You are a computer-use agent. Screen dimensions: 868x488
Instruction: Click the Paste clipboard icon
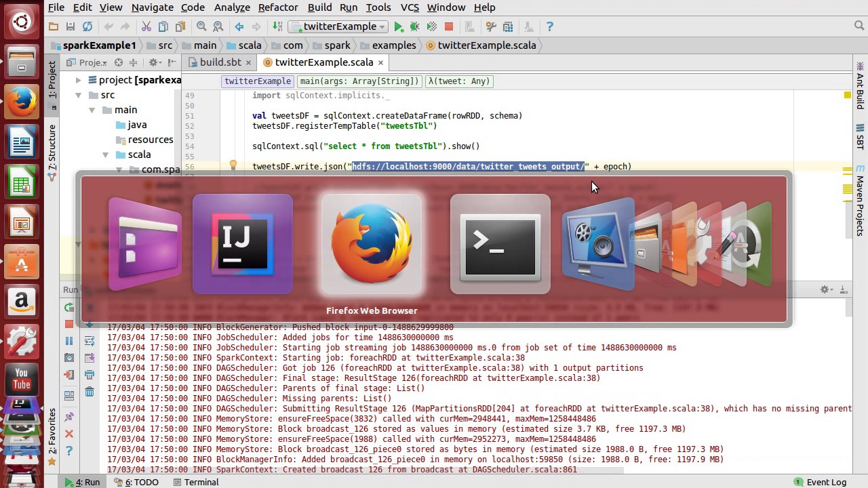point(180,26)
